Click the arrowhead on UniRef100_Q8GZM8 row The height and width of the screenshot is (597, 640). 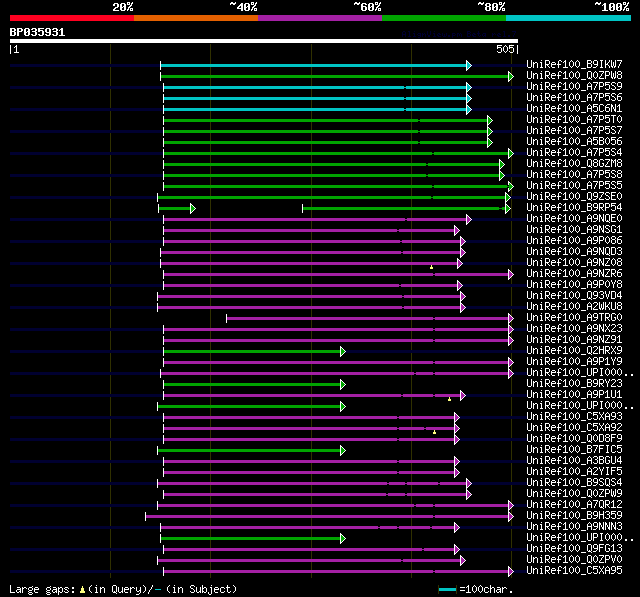(502, 164)
